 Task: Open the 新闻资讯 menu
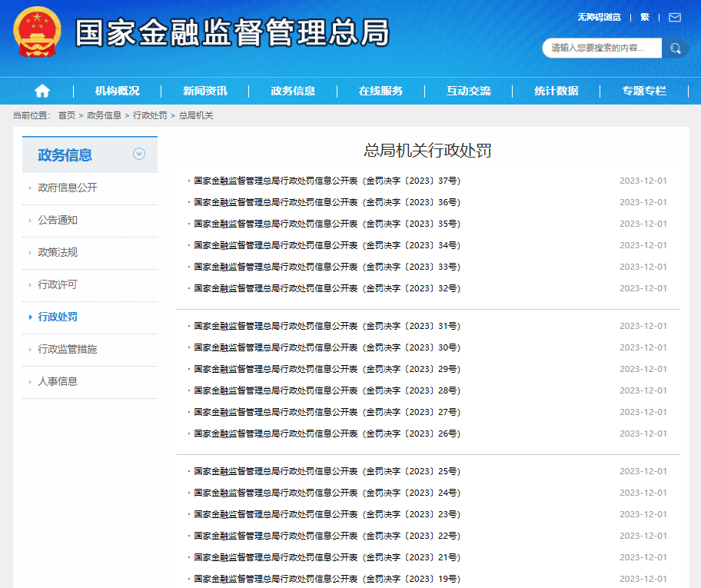pos(205,91)
